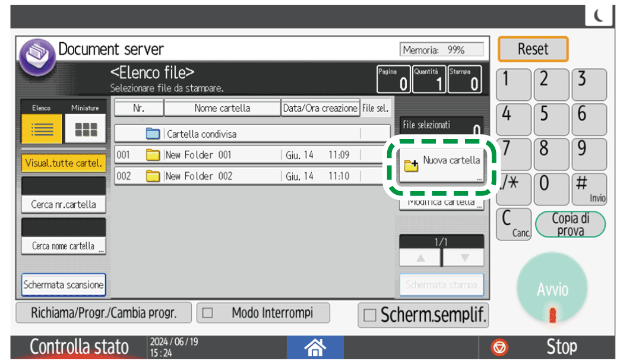Open Cerca nr.cartella search
620x364 pixels.
64,204
